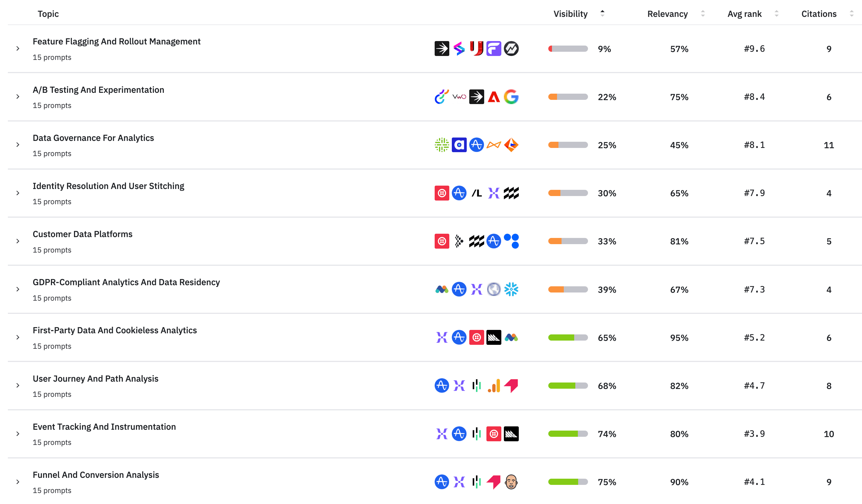The image size is (862, 504).
Task: Select the LaunchDarkly icon in Feature Flagging row
Action: pyautogui.click(x=442, y=49)
